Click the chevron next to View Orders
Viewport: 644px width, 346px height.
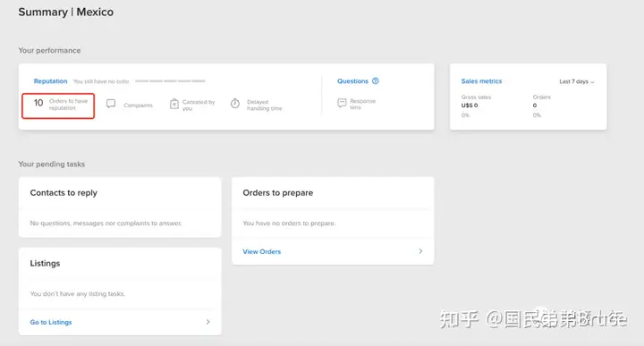(x=420, y=251)
